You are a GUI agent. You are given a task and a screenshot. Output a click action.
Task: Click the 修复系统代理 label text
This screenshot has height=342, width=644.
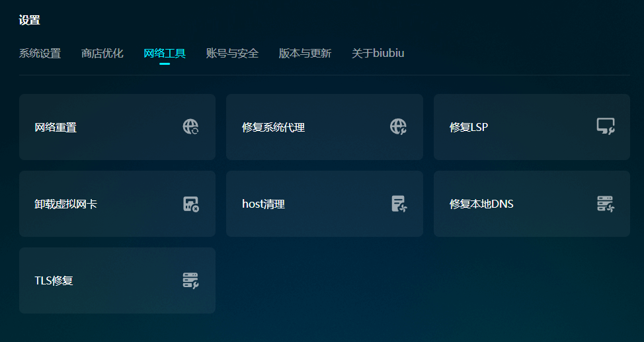(273, 128)
